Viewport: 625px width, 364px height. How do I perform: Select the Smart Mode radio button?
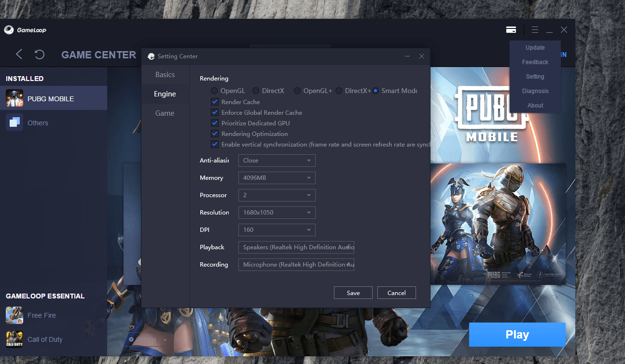tap(375, 91)
